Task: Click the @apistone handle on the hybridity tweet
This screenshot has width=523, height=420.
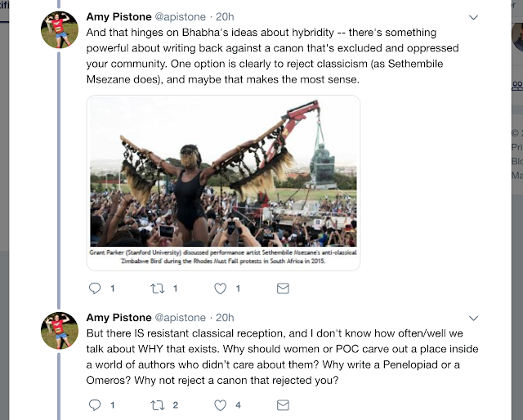Action: tap(182, 16)
